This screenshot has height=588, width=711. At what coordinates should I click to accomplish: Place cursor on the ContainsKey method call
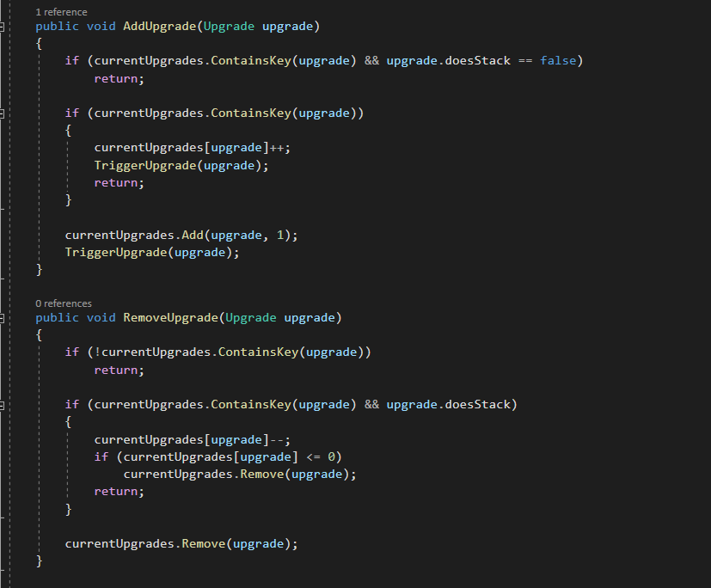click(x=248, y=60)
